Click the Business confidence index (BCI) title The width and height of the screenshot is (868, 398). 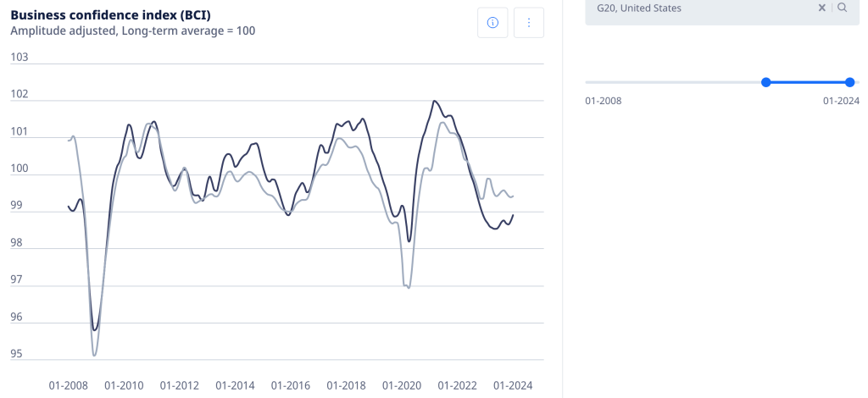[x=110, y=14]
